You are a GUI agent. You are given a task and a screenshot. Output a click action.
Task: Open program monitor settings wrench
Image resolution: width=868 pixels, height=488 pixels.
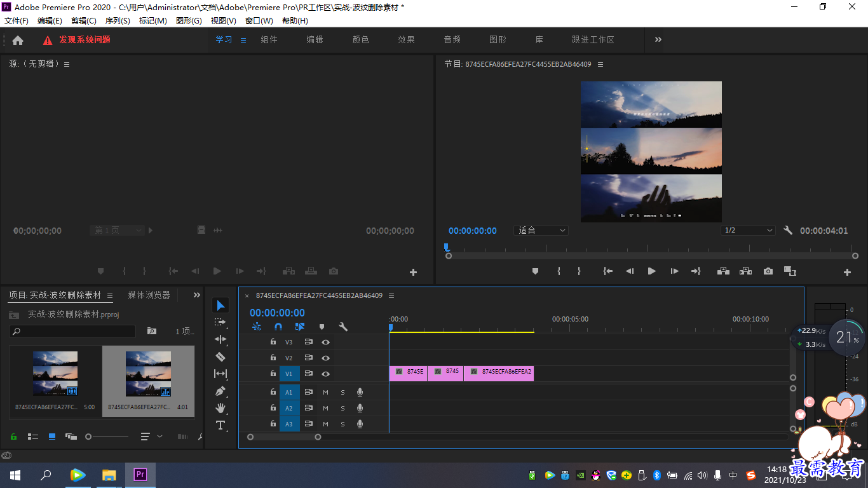click(x=788, y=231)
